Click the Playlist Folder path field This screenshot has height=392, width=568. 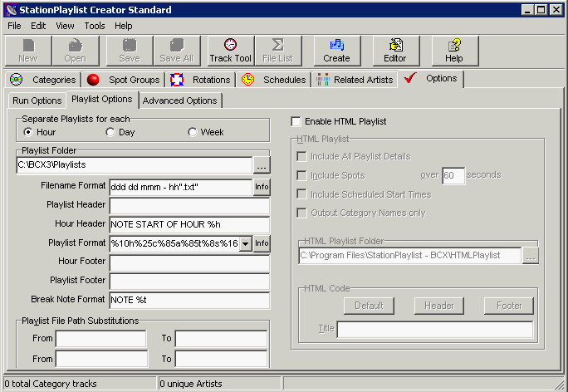click(135, 165)
